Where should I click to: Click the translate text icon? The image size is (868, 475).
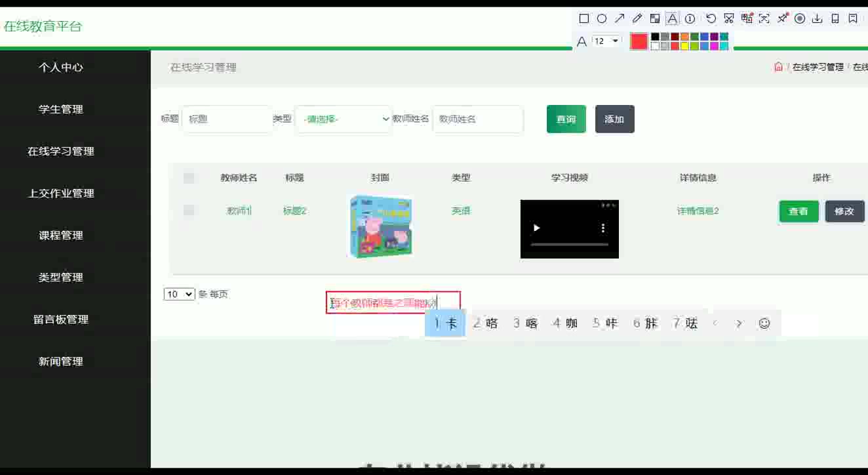point(747,18)
